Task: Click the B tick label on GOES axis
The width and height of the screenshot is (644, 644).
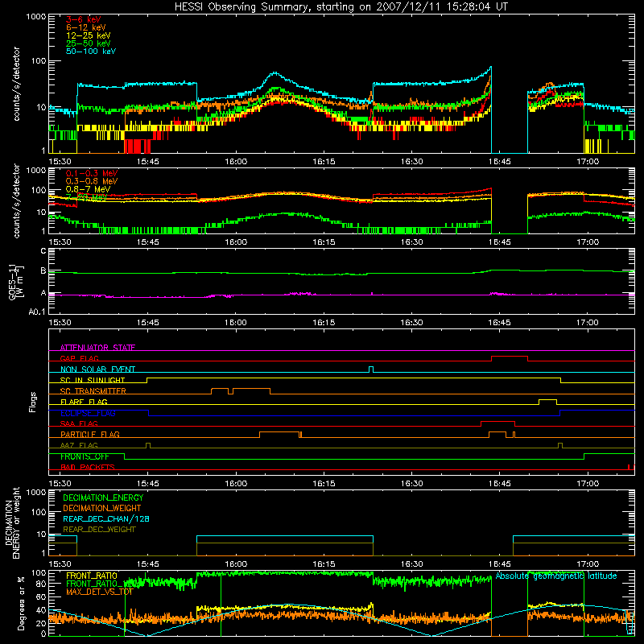Action: 43,271
